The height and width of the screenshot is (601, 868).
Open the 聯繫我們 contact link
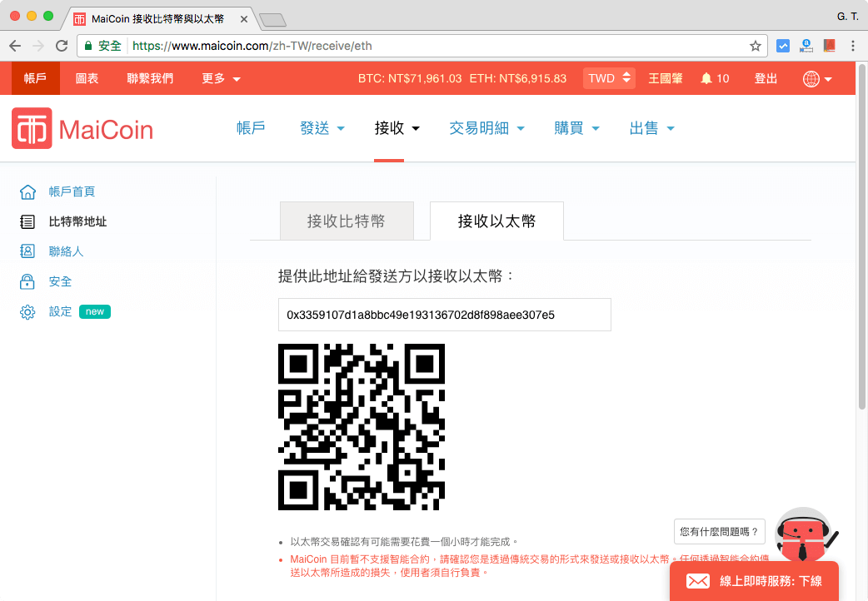[x=150, y=78]
